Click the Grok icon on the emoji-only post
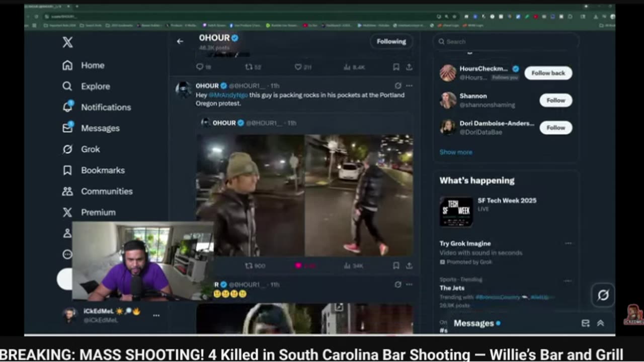Screen dimensions: 644x362 pyautogui.click(x=398, y=285)
